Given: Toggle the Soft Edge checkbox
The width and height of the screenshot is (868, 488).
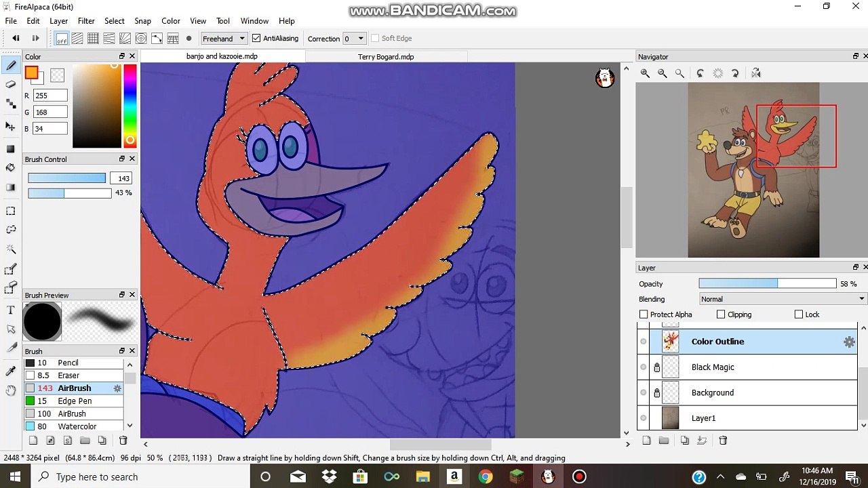Looking at the screenshot, I should 374,38.
